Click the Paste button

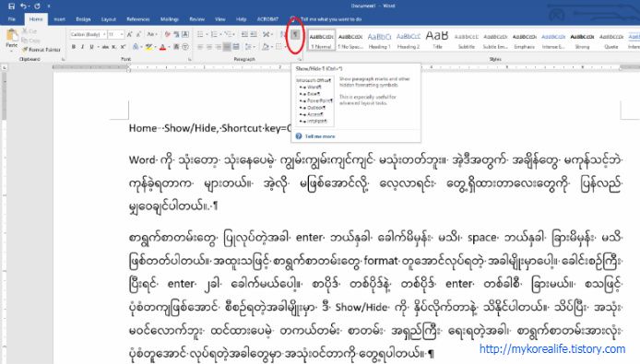(11, 40)
